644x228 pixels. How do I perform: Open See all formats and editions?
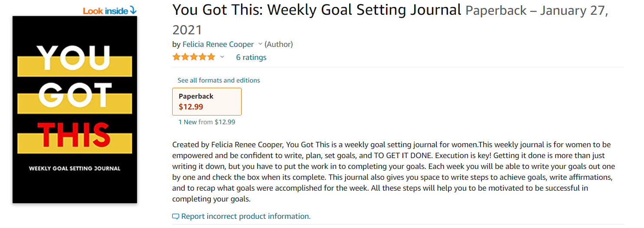(x=219, y=80)
